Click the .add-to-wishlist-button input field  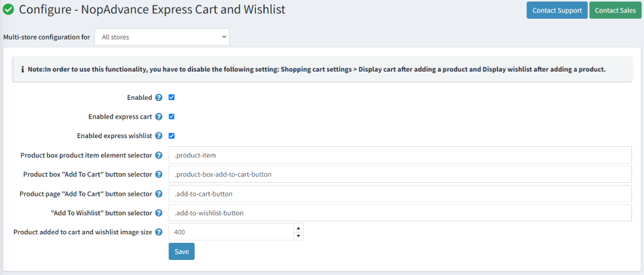coord(400,213)
